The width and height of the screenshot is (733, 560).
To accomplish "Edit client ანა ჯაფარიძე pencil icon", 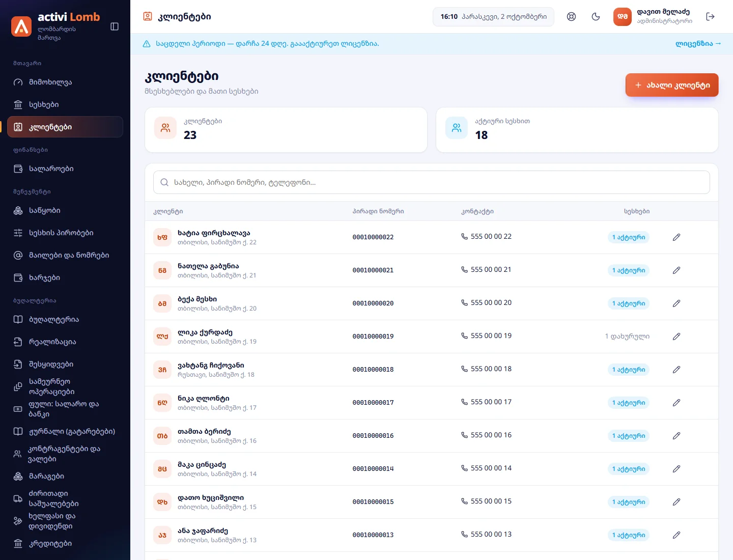I will (x=676, y=535).
